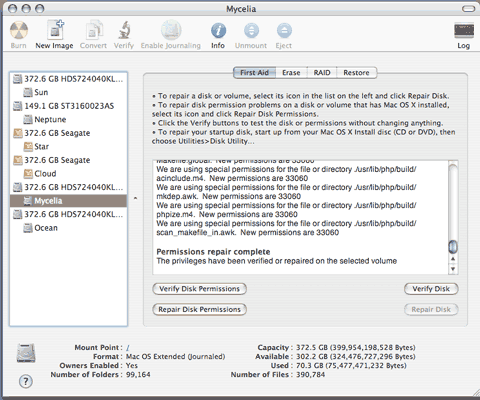Click the Capacity value 372.5 GB
480x400 pixels.
[x=356, y=348]
